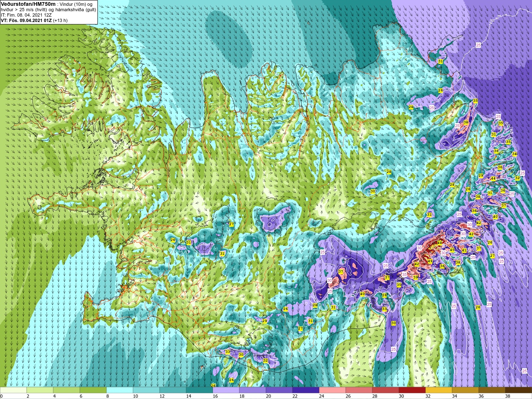Click the yellow gust label 48
This screenshot has width=532, height=399.
pos(440,242)
